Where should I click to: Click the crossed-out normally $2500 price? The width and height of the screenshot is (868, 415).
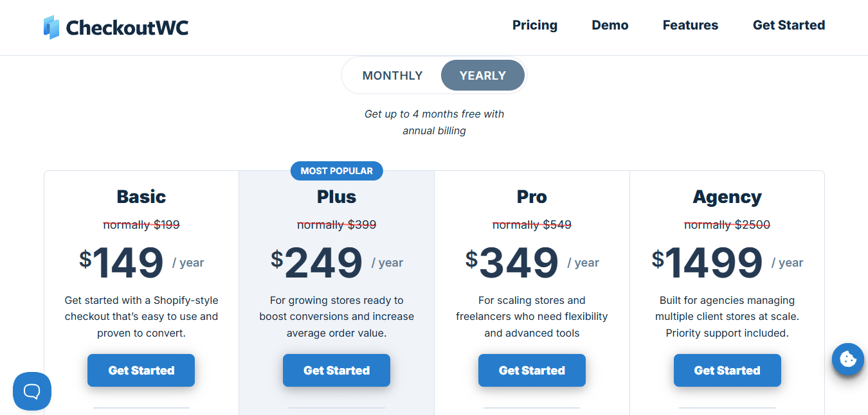pos(727,224)
